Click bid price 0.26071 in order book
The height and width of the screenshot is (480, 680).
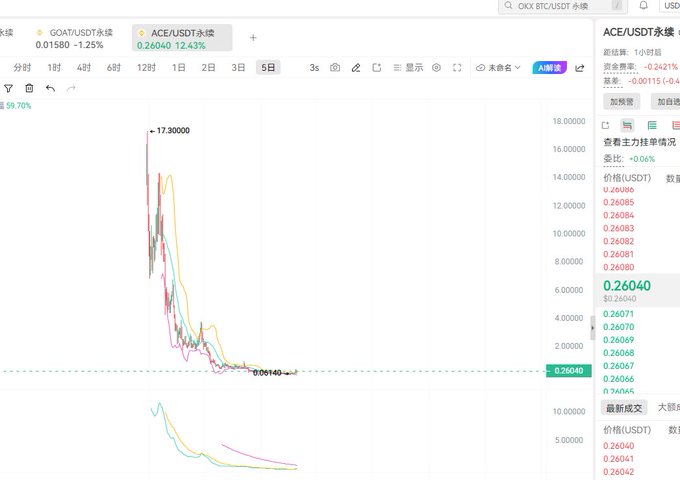click(x=618, y=314)
